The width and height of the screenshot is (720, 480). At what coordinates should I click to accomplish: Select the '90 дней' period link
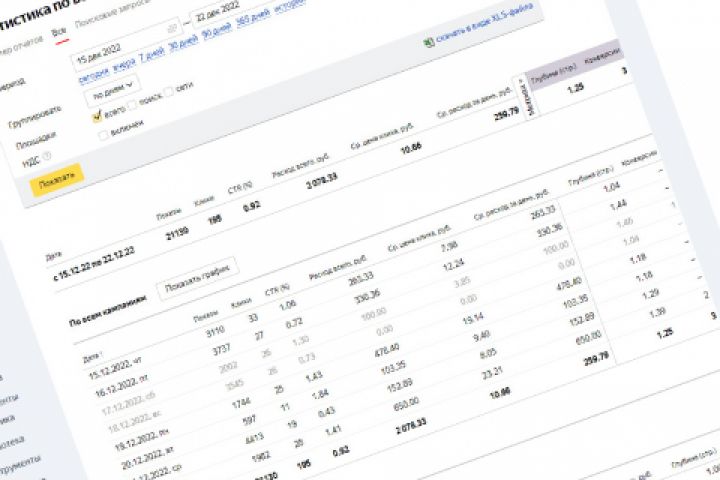click(217, 32)
